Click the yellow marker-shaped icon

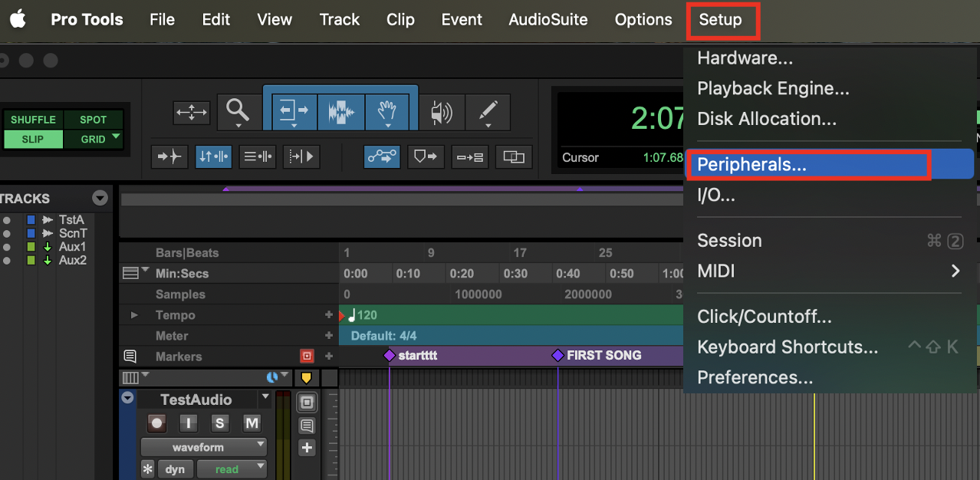(x=306, y=378)
